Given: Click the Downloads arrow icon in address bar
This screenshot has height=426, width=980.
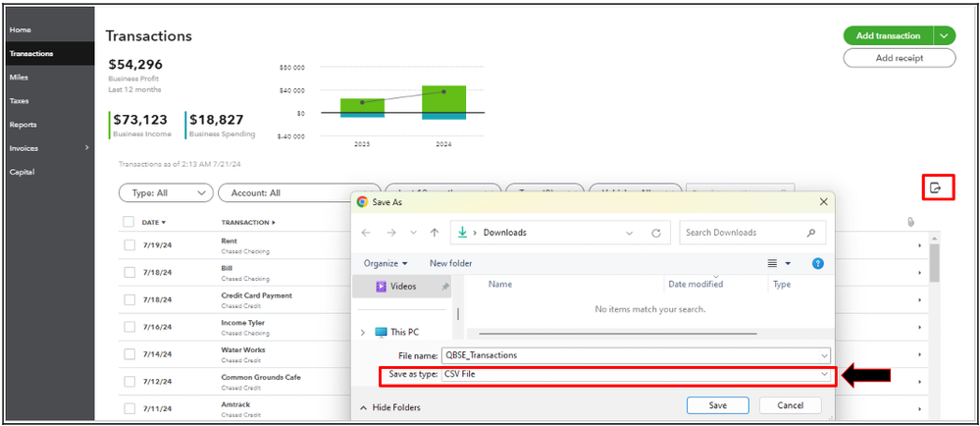Looking at the screenshot, I should (462, 232).
